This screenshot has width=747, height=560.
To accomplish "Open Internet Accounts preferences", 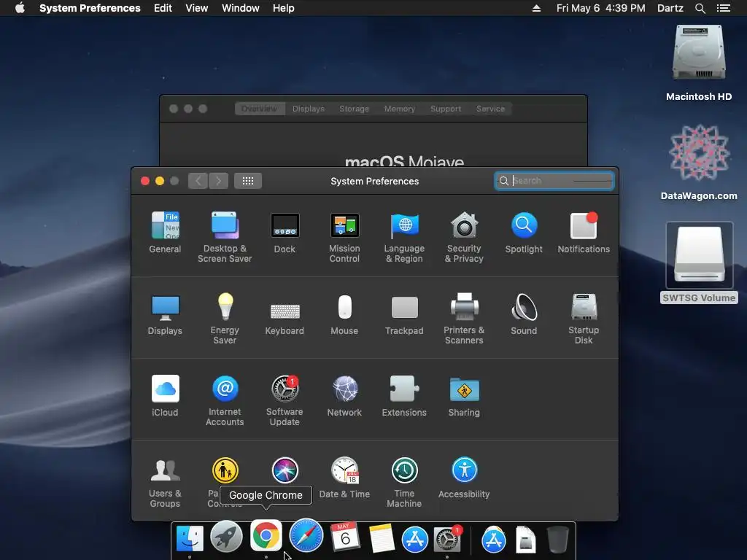I will 225,401.
